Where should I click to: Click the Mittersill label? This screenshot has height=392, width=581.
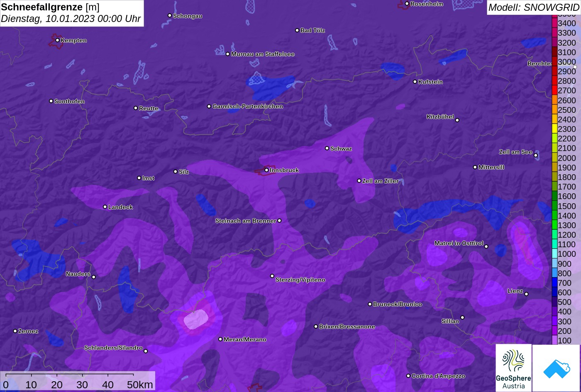click(x=491, y=167)
